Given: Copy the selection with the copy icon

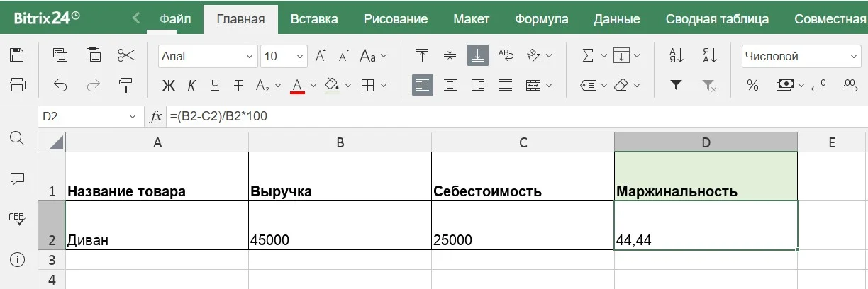Looking at the screenshot, I should point(60,55).
